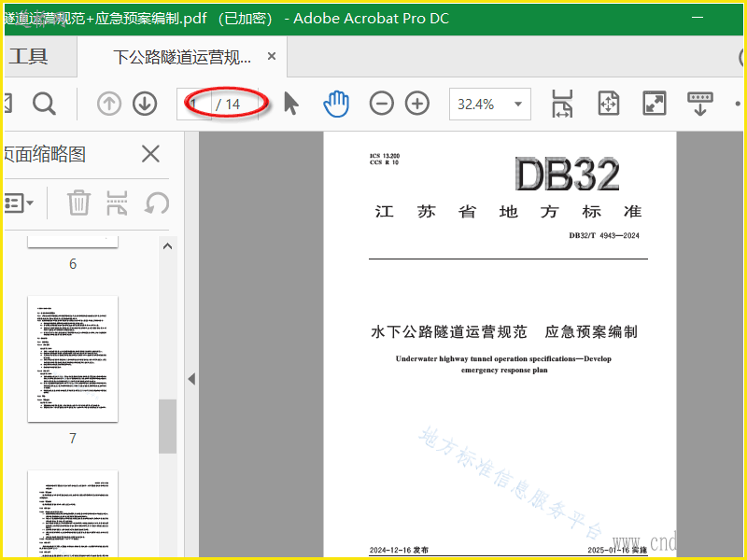Image resolution: width=747 pixels, height=560 pixels.
Task: Click the page label 6 under thumbnail
Action: click(x=73, y=264)
